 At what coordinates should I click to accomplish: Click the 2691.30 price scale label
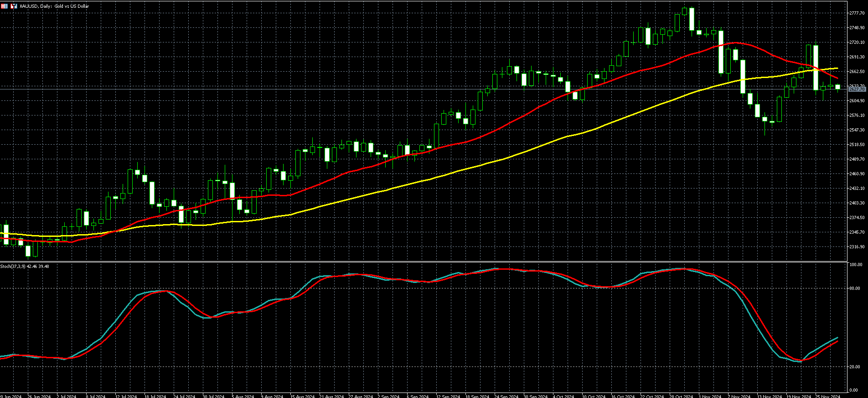coord(857,57)
